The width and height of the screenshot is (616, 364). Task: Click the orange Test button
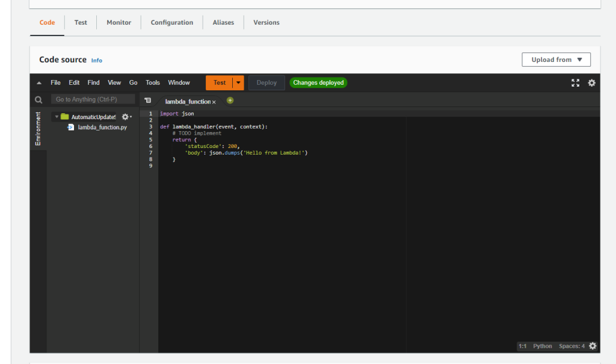click(219, 83)
